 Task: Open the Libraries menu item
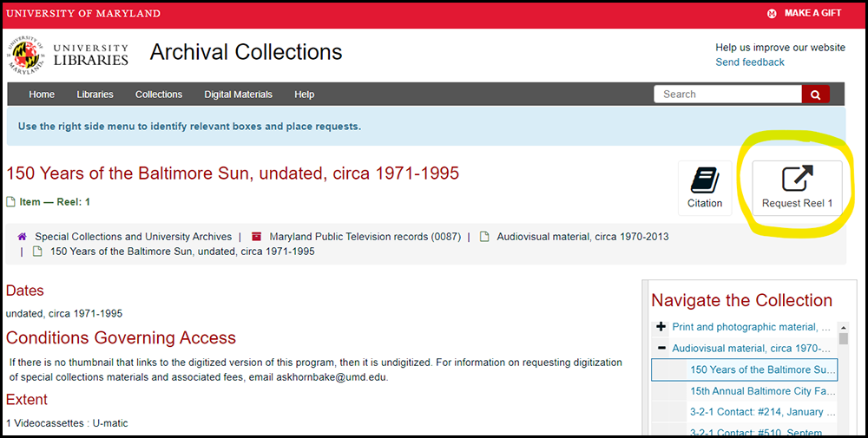(95, 95)
